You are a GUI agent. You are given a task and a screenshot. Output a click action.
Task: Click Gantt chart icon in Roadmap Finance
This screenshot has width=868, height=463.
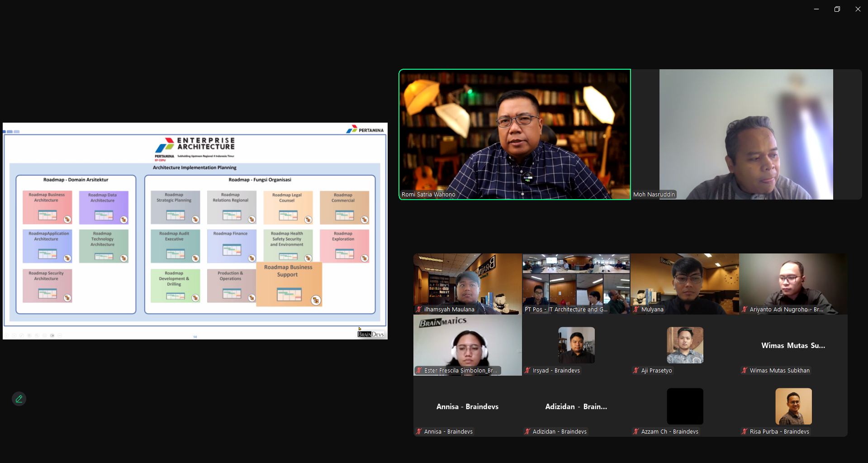(x=232, y=250)
